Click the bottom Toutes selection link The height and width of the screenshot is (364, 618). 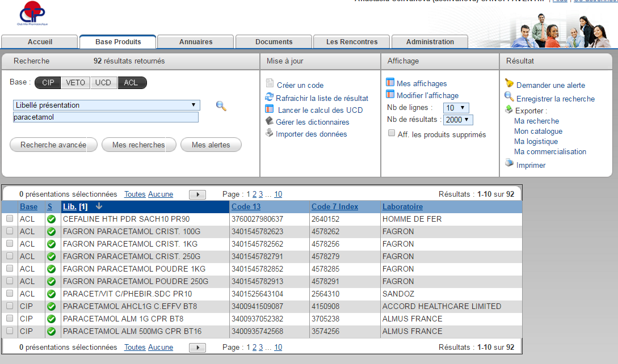(135, 347)
